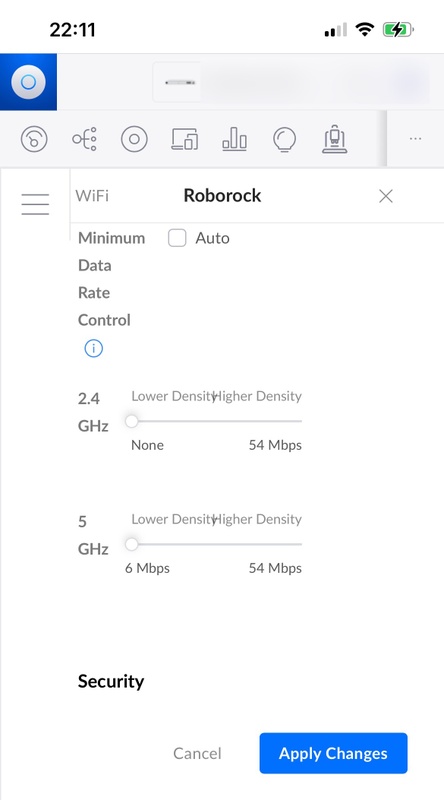
Task: Click the UniFi access point logo
Action: click(x=29, y=82)
